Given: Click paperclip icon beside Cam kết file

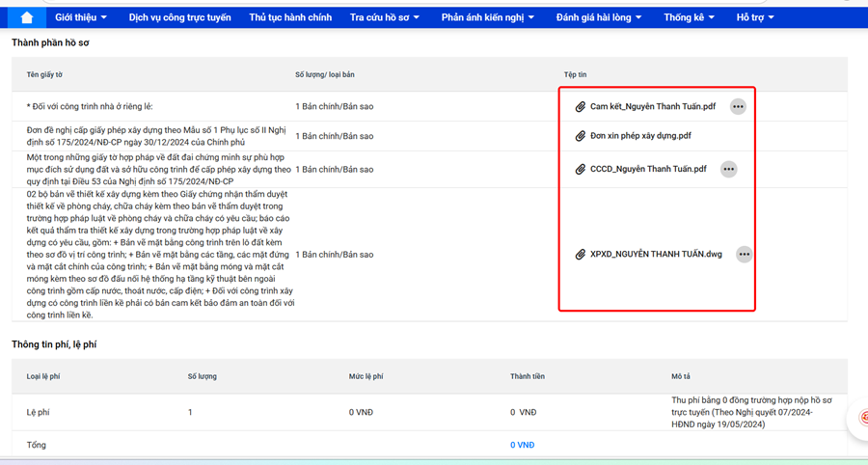Looking at the screenshot, I should 581,106.
